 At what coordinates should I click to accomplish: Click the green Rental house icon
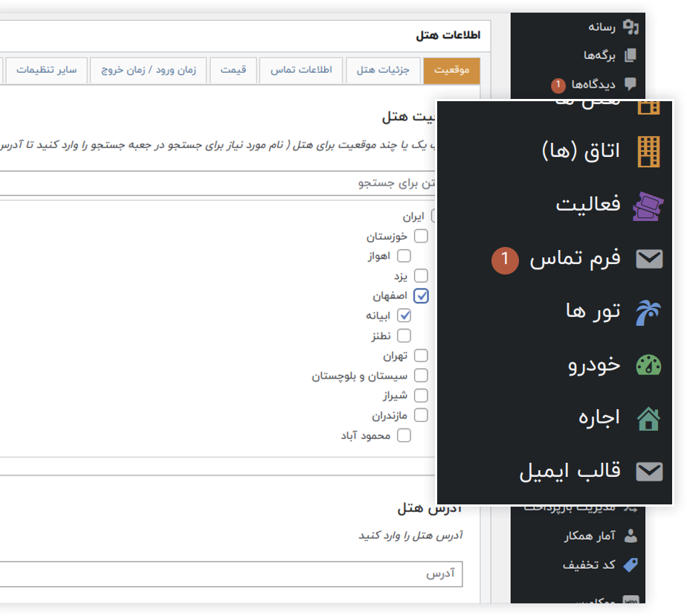pos(648,418)
